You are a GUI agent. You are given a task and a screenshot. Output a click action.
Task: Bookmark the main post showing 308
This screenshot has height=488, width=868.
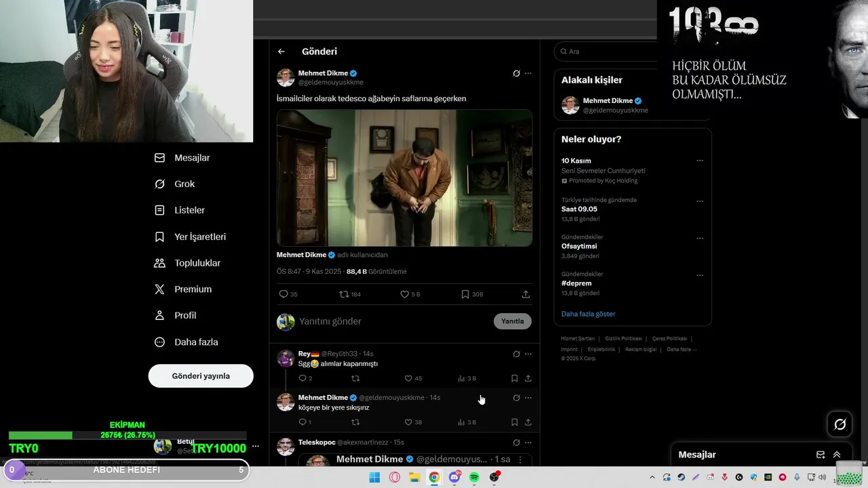(x=472, y=294)
